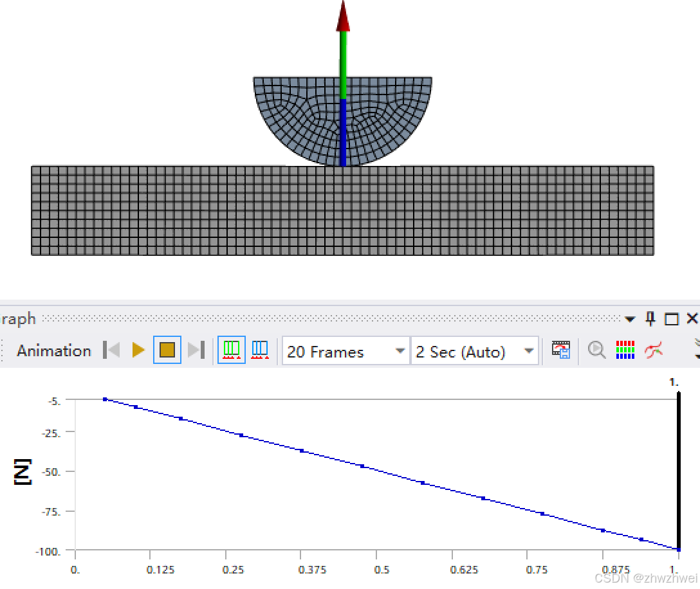The height and width of the screenshot is (589, 700).
Task: Click the -100. label on the force axis
Action: 48,552
